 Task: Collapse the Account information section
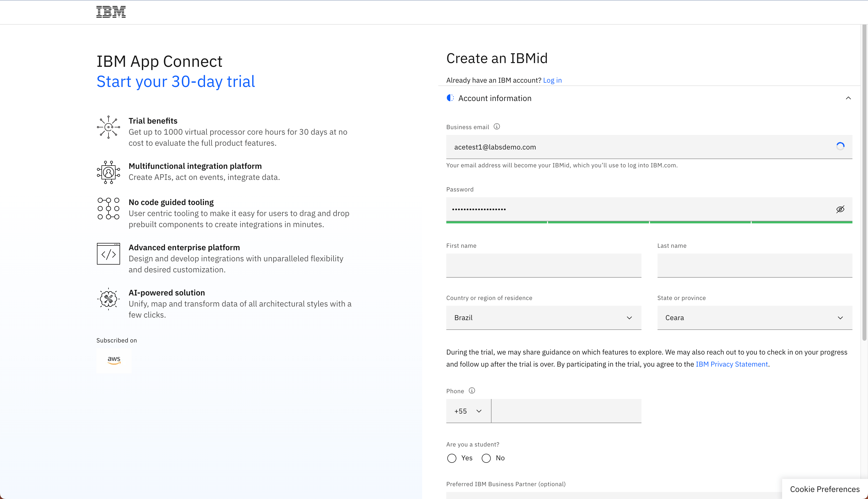pos(848,98)
